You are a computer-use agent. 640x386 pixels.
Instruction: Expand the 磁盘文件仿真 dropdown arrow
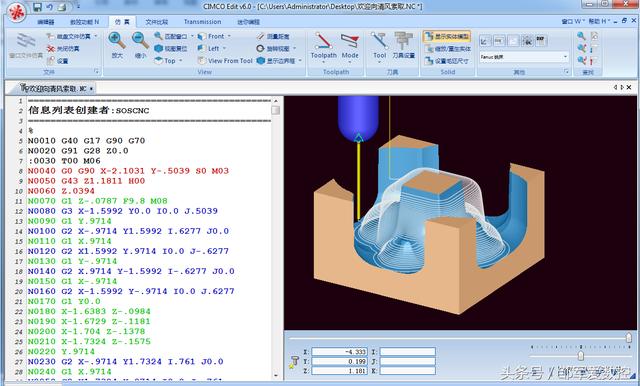(96, 36)
